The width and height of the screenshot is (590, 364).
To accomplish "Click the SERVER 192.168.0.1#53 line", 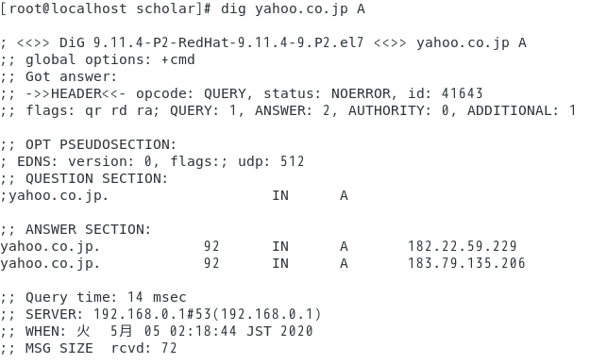I will click(160, 314).
